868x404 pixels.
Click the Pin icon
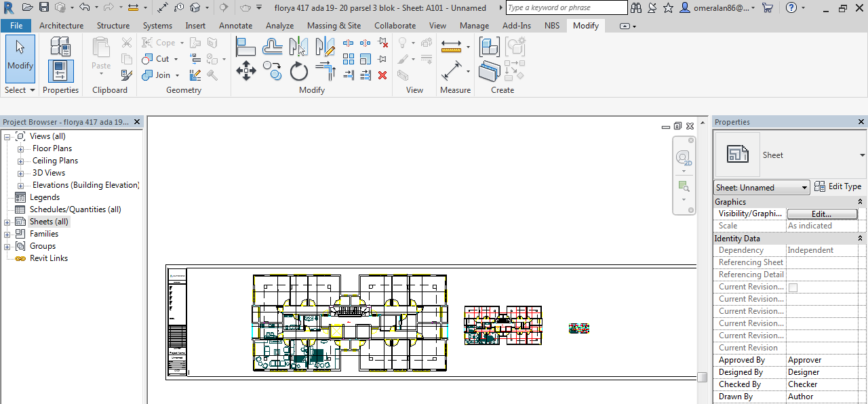click(x=382, y=59)
